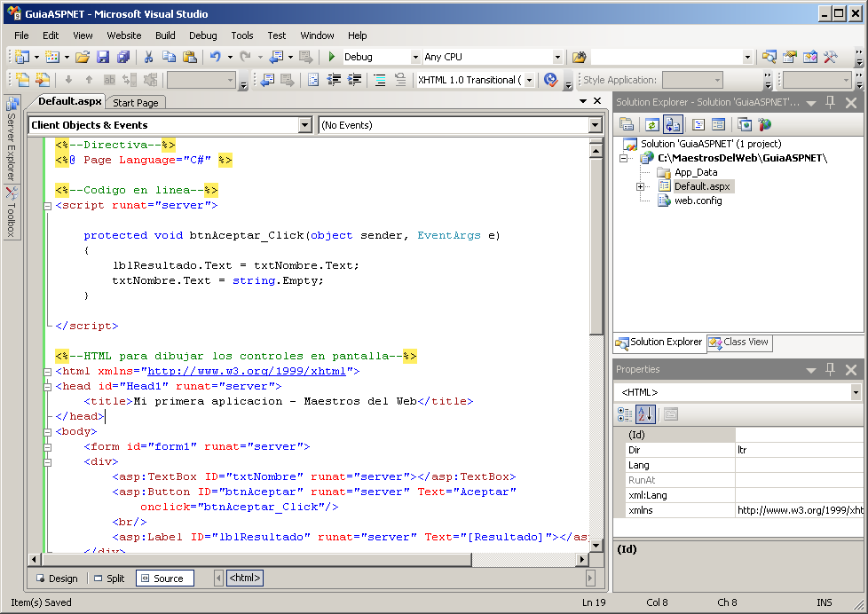The image size is (868, 614).
Task: Click the Increase Indent toolbar icon
Action: click(354, 80)
